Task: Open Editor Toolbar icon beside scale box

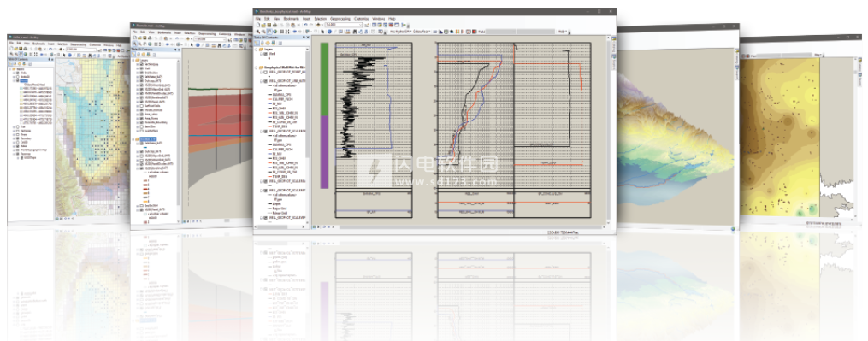Action: pyautogui.click(x=367, y=25)
